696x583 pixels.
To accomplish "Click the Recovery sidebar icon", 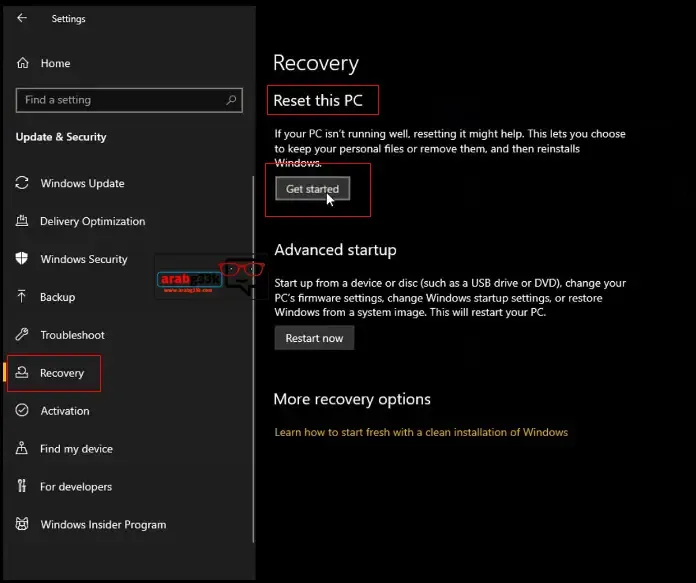I will [22, 373].
